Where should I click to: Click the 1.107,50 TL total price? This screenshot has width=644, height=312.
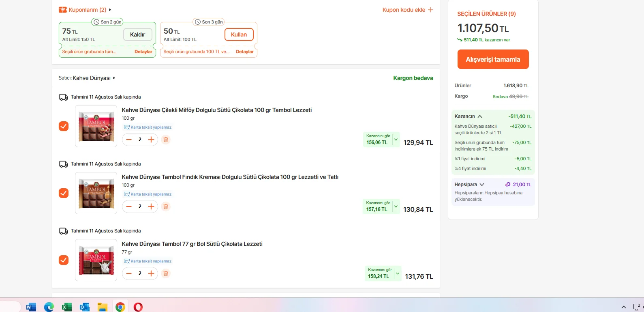pyautogui.click(x=483, y=28)
